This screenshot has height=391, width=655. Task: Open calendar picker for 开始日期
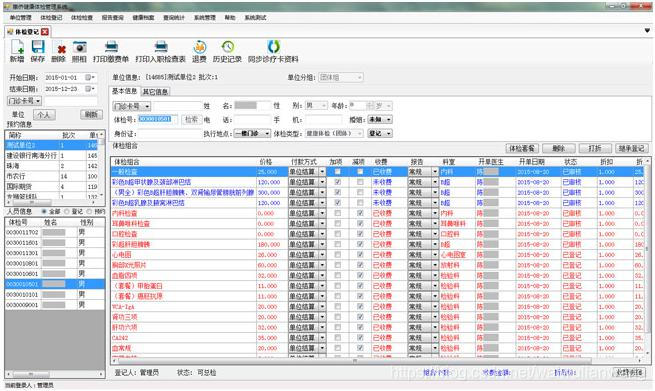coord(89,78)
